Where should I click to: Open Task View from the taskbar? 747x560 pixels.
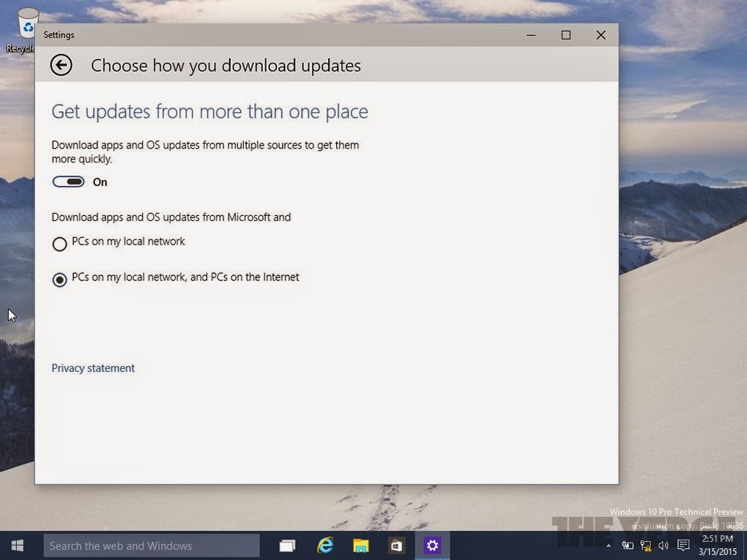(x=287, y=545)
